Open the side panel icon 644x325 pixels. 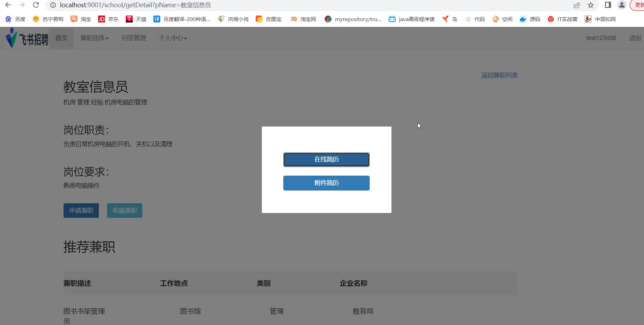point(608,5)
